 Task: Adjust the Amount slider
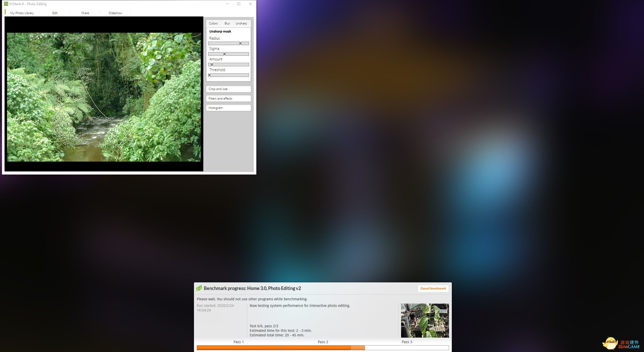(x=229, y=65)
